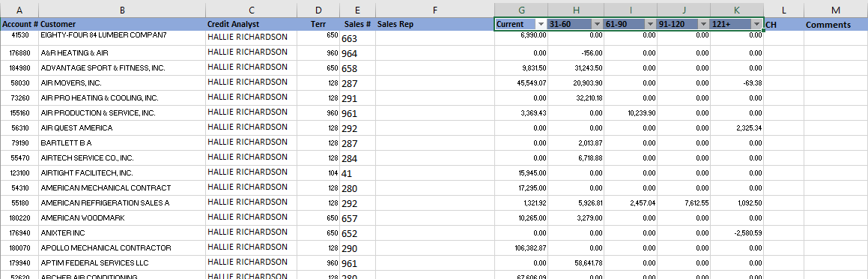The height and width of the screenshot is (279, 868).
Task: Select the EIGHTY-FOUR 84 LUMBER customer cell
Action: tap(122, 38)
